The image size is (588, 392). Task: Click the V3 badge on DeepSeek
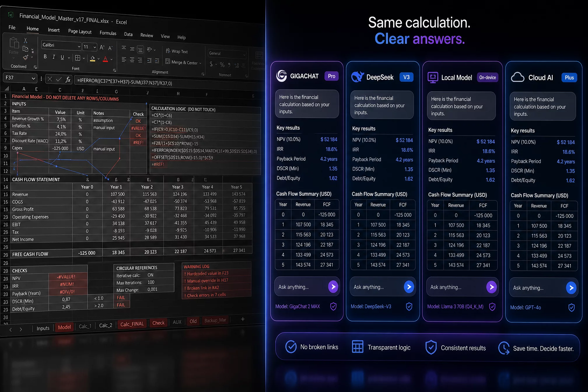[406, 77]
